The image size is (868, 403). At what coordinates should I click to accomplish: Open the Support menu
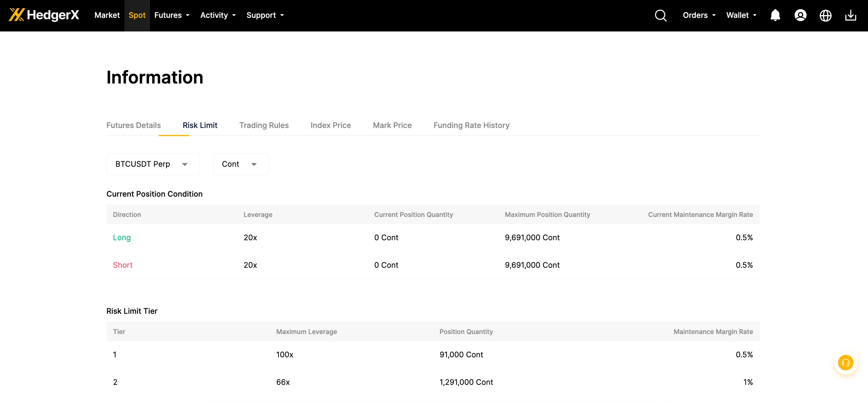tap(265, 15)
